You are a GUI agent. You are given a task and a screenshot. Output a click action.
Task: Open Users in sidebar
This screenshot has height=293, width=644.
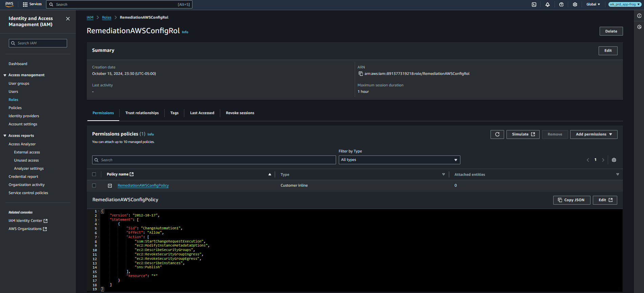coord(14,92)
